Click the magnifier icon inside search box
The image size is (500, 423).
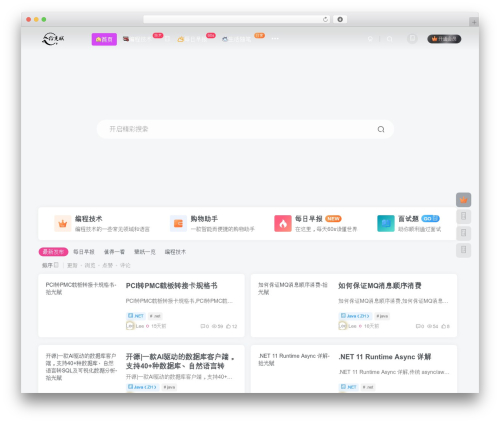(381, 129)
